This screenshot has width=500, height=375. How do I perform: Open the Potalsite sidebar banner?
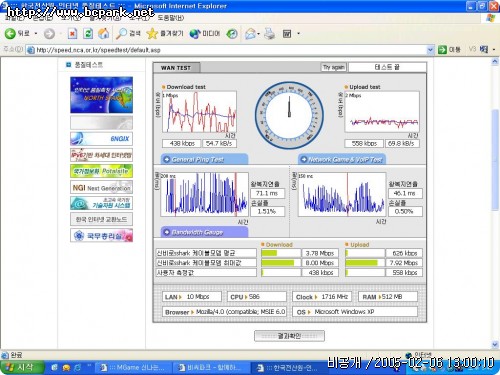[101, 171]
